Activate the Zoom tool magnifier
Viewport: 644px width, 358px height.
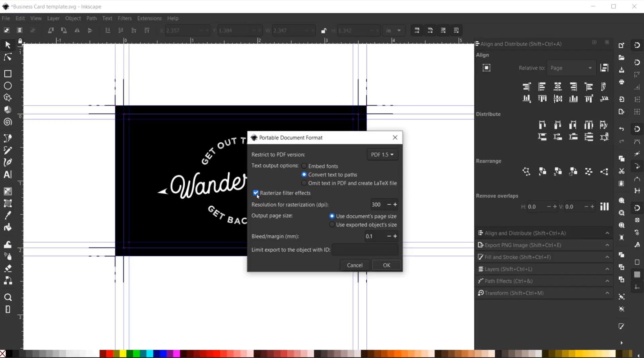point(8,297)
